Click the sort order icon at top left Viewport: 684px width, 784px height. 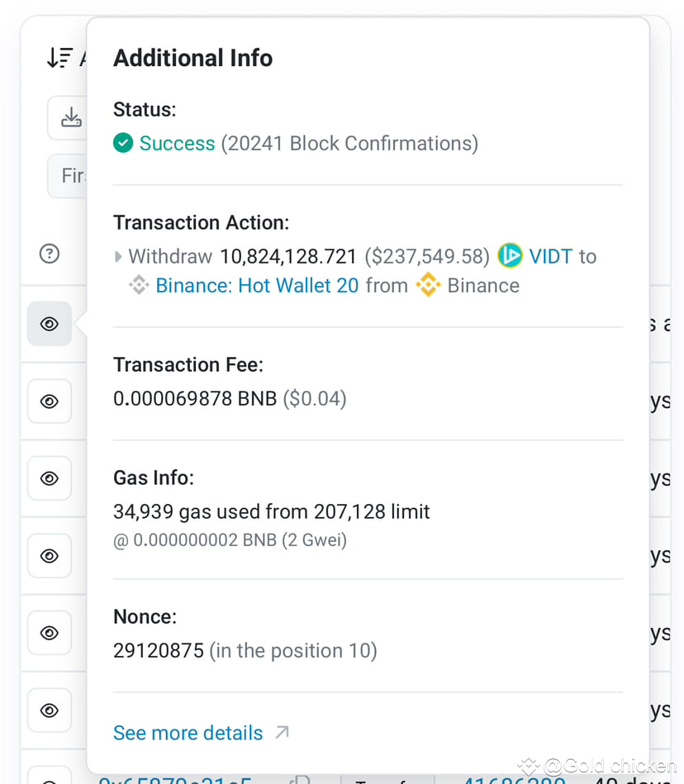(x=59, y=58)
